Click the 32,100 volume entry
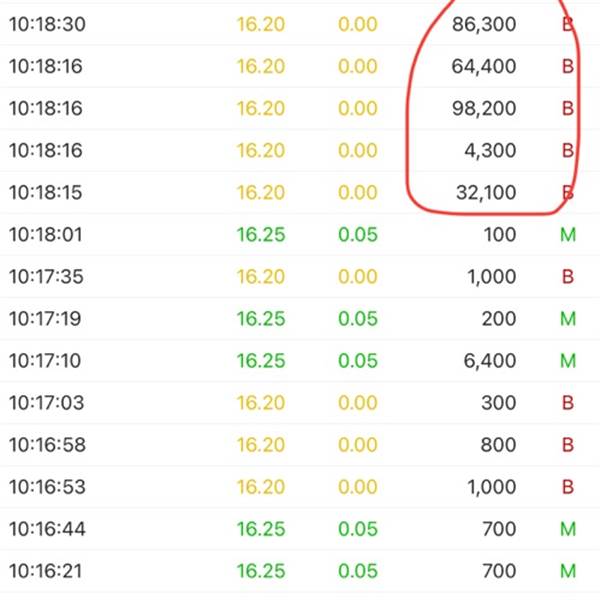The width and height of the screenshot is (600, 600). (486, 192)
